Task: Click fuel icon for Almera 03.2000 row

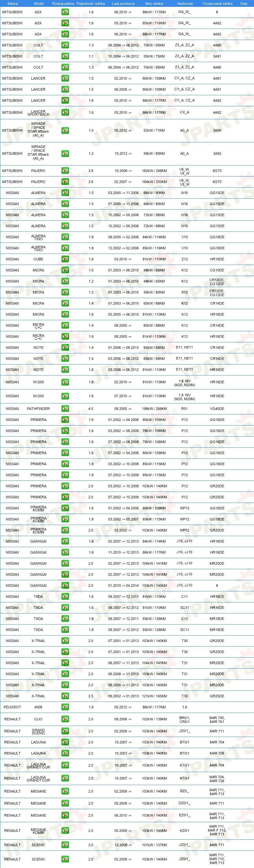Action: point(65,193)
